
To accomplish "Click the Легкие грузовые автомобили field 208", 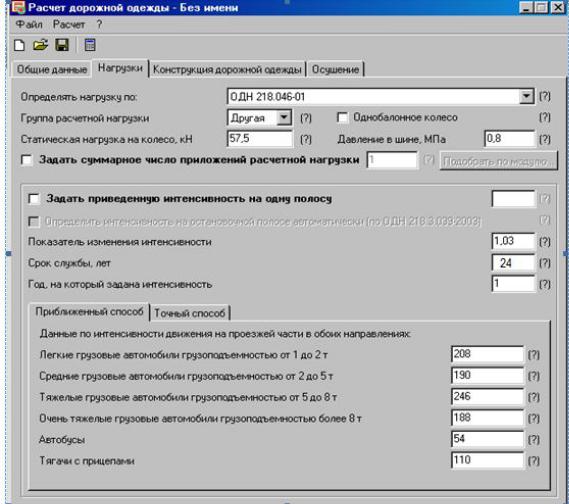I will (x=487, y=354).
